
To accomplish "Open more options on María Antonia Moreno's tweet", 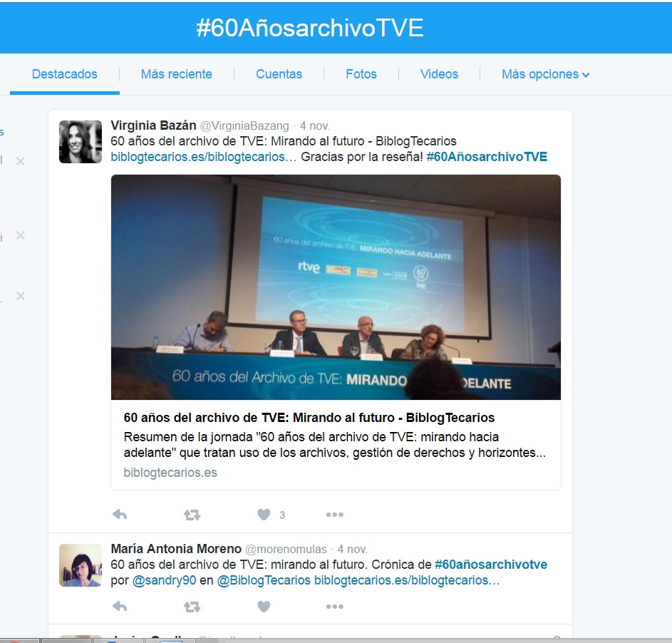I will [334, 607].
